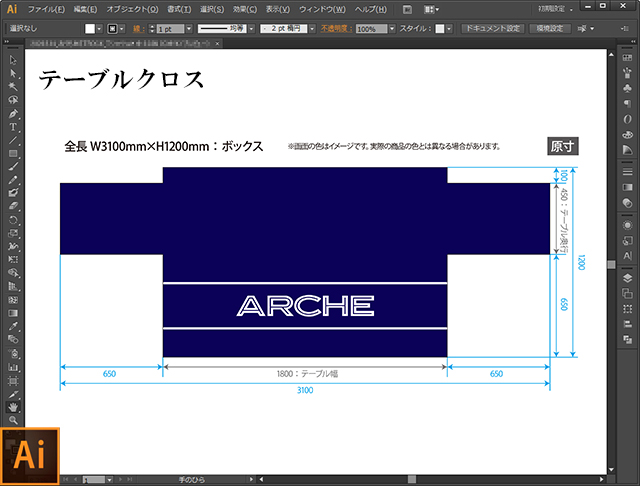Select the Line Segment tool
The height and width of the screenshot is (486, 640).
click(x=13, y=140)
